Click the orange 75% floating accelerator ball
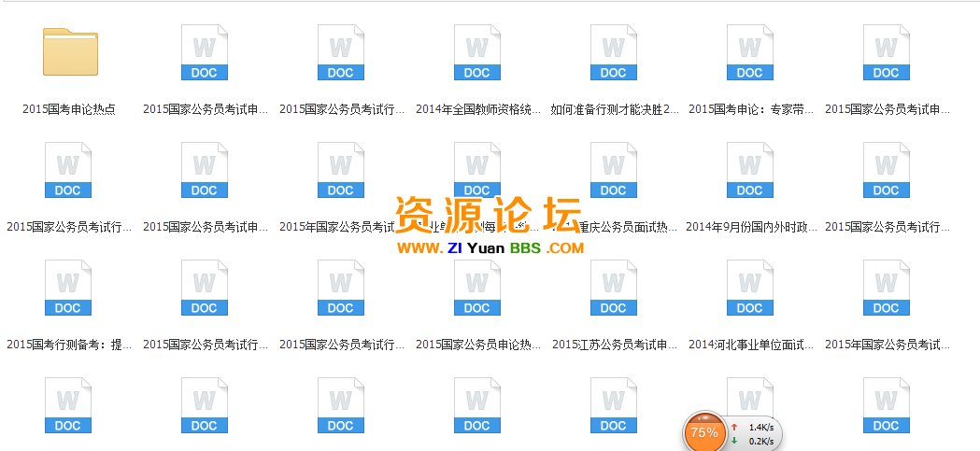This screenshot has width=980, height=451. point(704,432)
